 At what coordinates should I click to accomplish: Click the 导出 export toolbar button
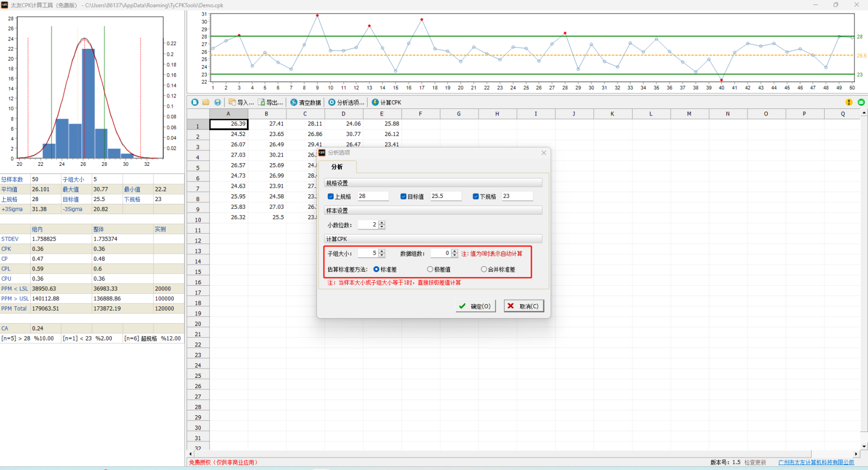coord(271,102)
